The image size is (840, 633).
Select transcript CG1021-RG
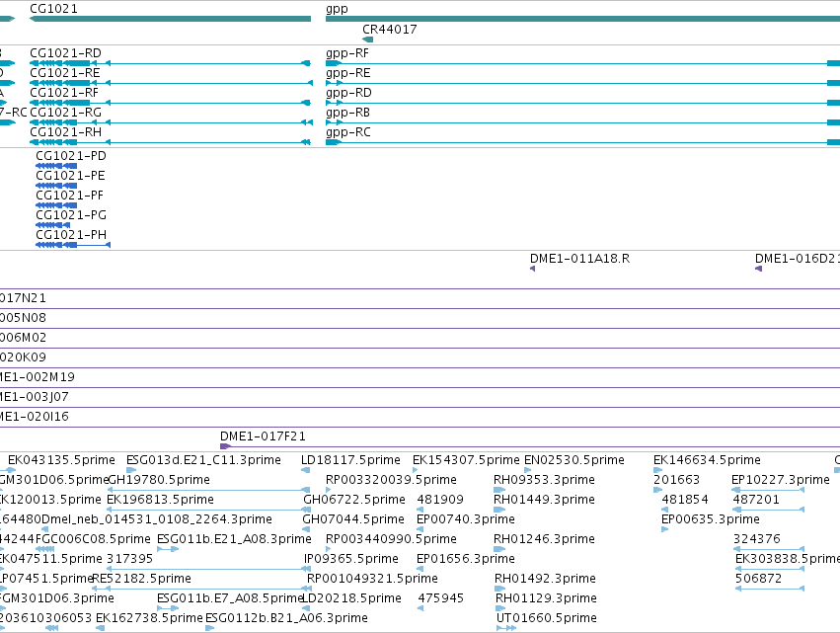(x=65, y=113)
